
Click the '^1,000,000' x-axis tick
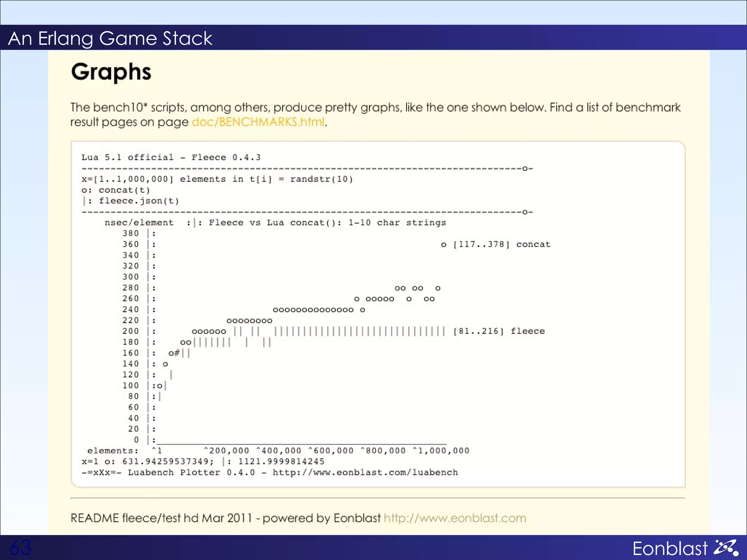point(441,451)
